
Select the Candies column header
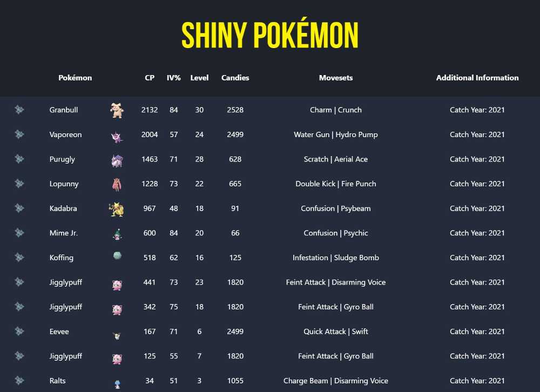click(235, 78)
